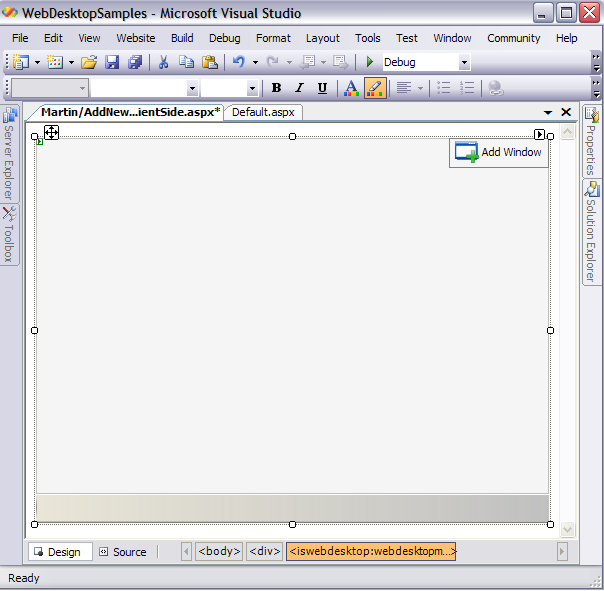The height and width of the screenshot is (591, 604).
Task: Click the Cut scissors icon
Action: coord(164,62)
